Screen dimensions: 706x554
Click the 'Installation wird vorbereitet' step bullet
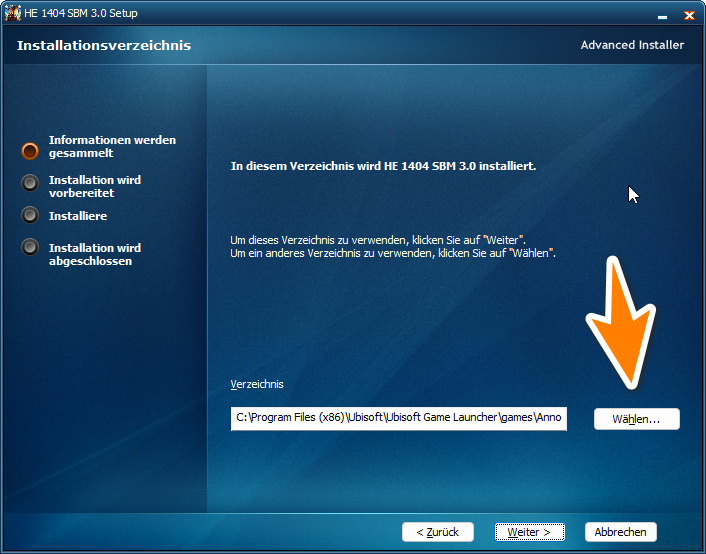30,183
